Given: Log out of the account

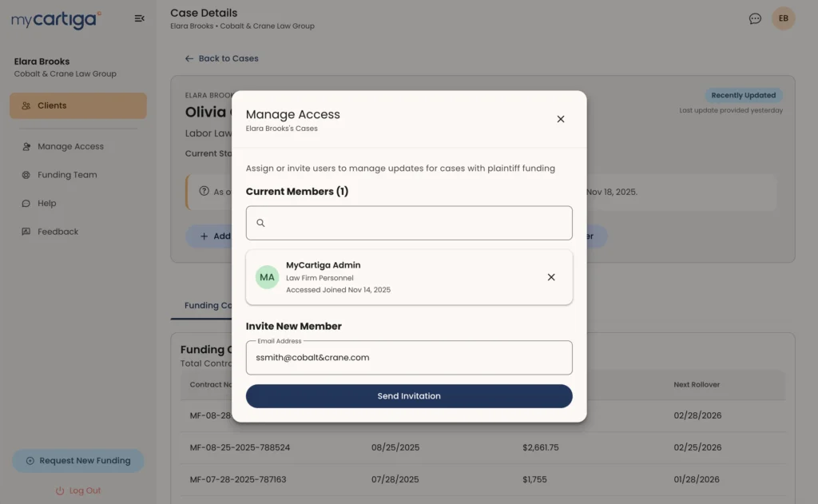Looking at the screenshot, I should [x=78, y=490].
